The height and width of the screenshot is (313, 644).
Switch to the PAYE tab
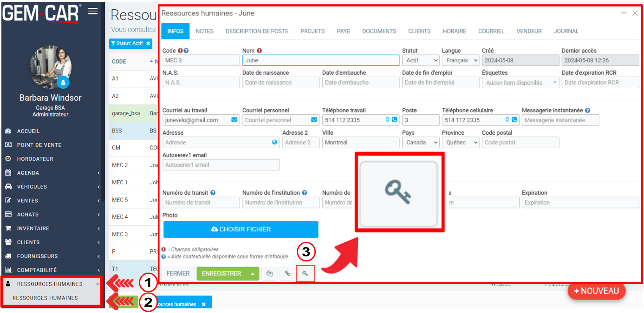[343, 31]
